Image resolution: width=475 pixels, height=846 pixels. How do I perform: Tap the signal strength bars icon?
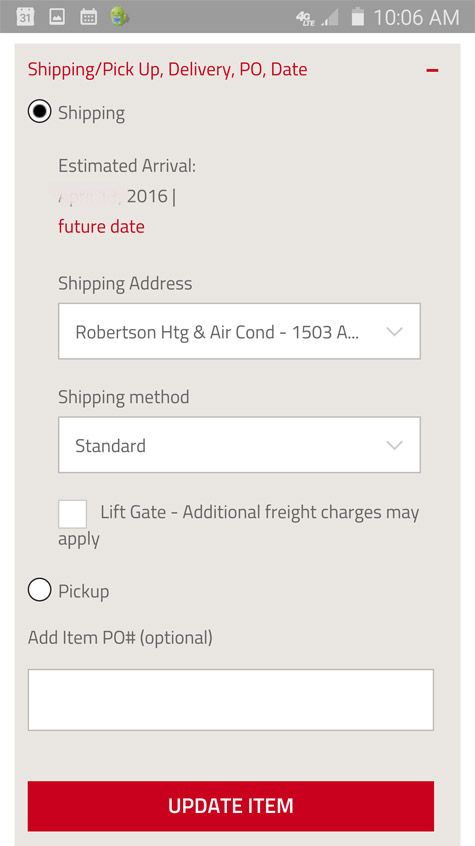330,18
